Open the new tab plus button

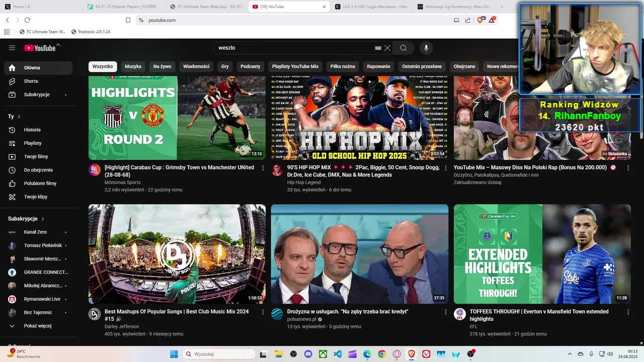pyautogui.click(x=501, y=7)
